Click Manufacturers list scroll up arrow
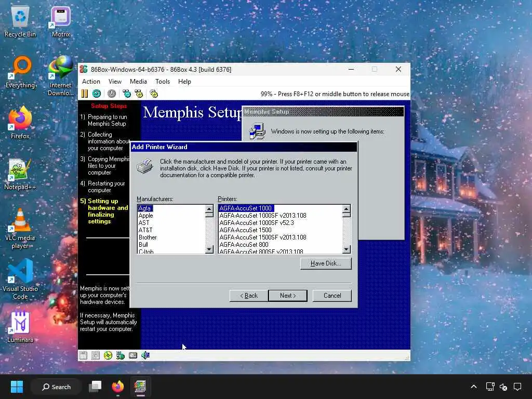Screen dimensions: 532x399 point(209,209)
